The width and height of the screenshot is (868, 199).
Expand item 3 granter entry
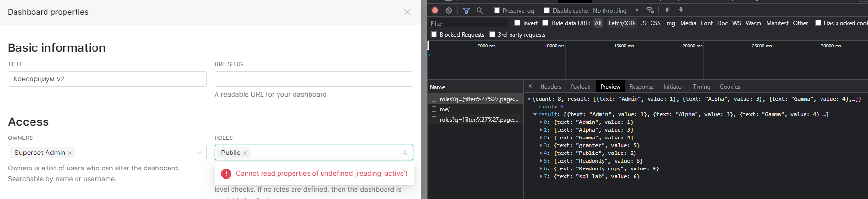[x=541, y=145]
